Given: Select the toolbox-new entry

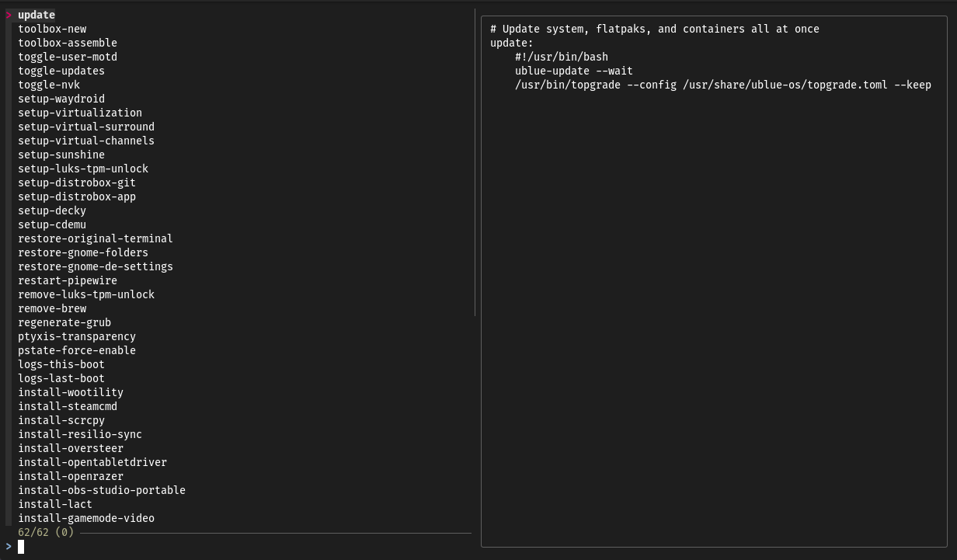Looking at the screenshot, I should coord(52,29).
